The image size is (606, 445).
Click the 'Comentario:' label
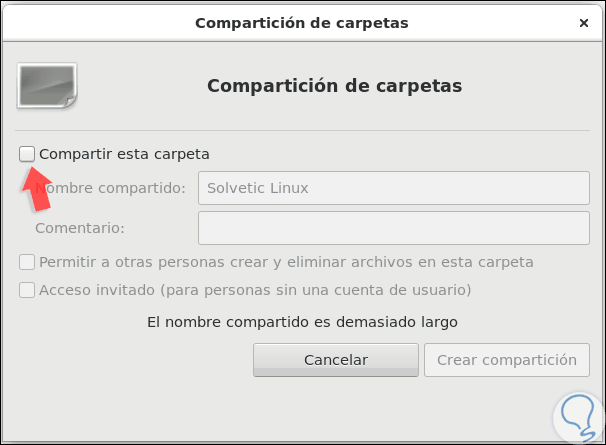(80, 228)
